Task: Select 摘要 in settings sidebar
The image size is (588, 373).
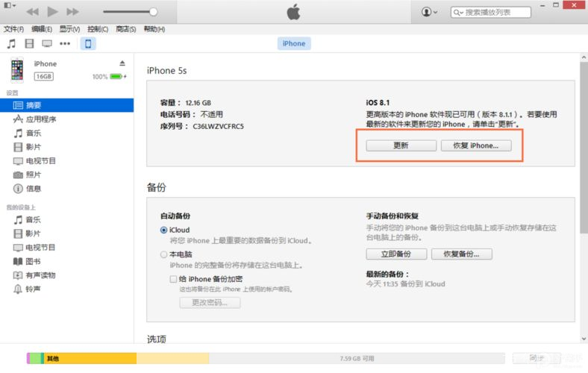Action: pos(66,105)
